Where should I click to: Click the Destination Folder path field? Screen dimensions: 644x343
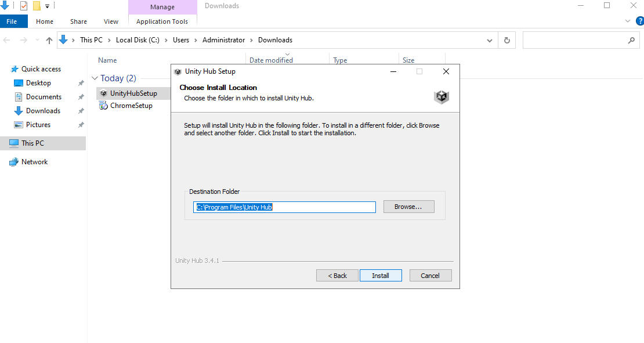284,207
